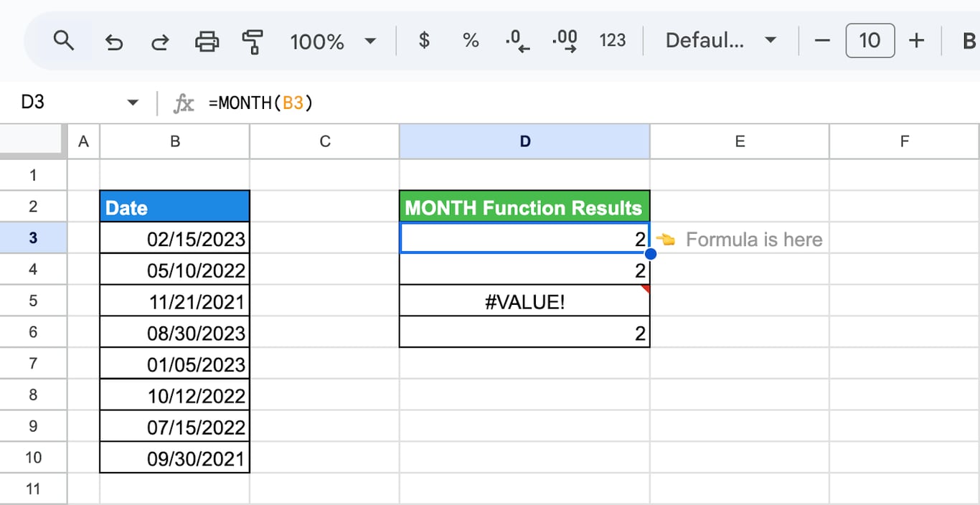Increase decimal places
The image size is (980, 505).
coord(565,41)
